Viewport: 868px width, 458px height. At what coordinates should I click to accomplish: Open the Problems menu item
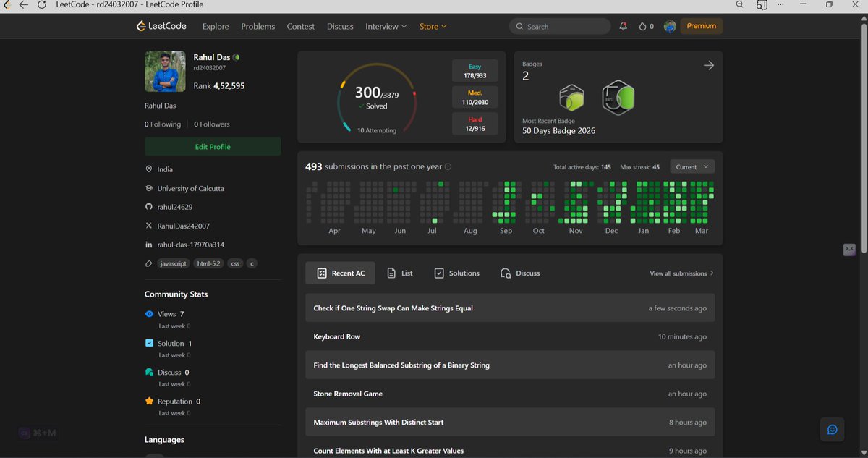tap(258, 26)
